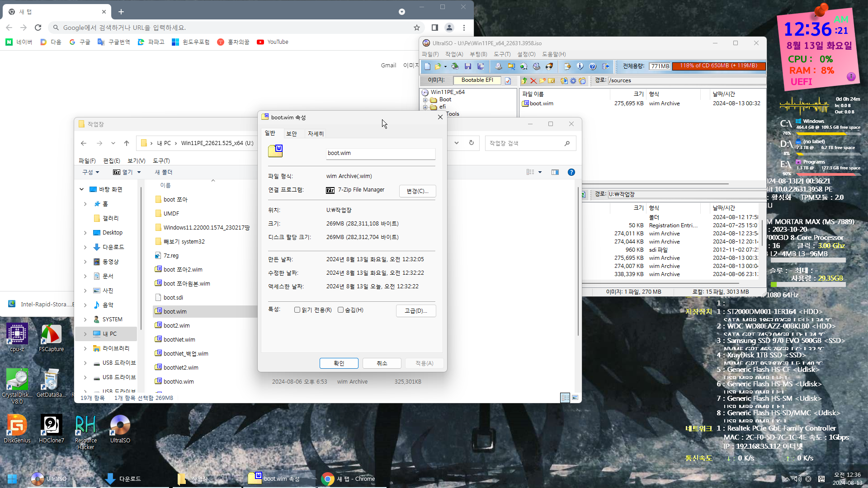Click the Exit door icon in UltraISO toolbar

tap(606, 66)
